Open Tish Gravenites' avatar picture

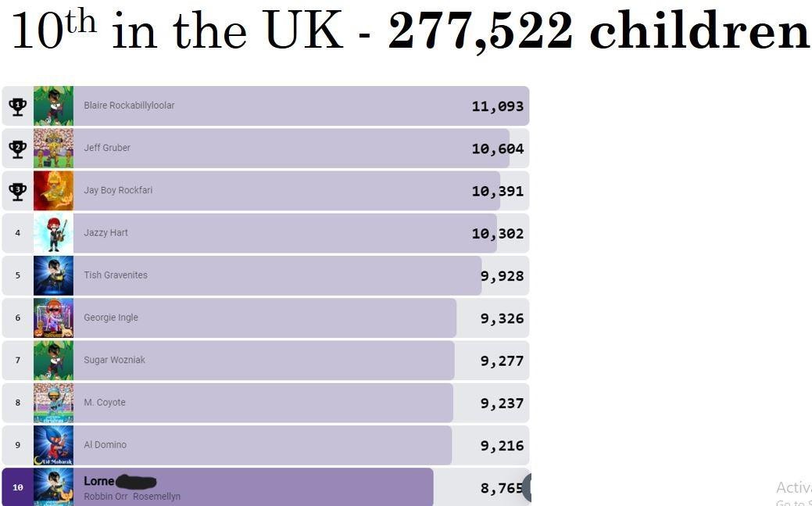53,275
